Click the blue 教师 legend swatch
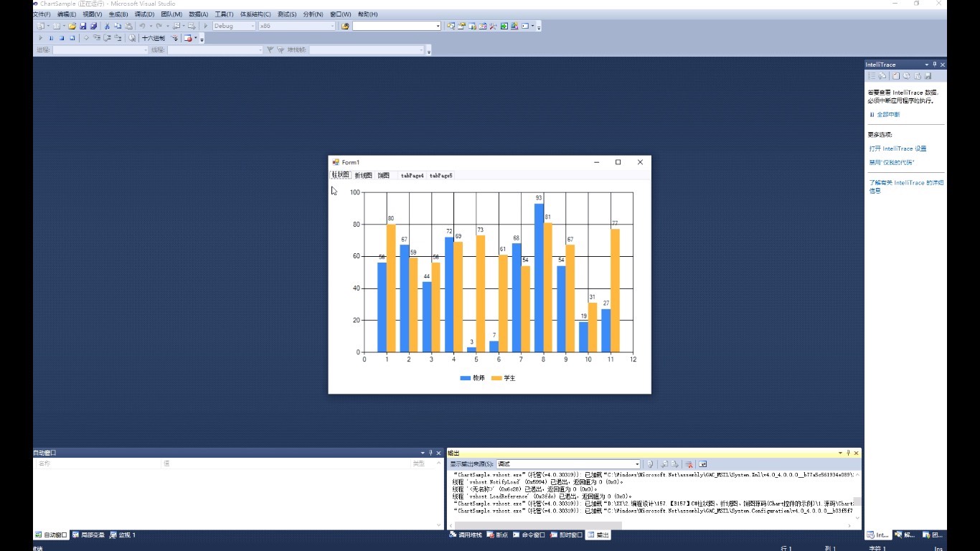The width and height of the screenshot is (980, 551). [x=466, y=378]
